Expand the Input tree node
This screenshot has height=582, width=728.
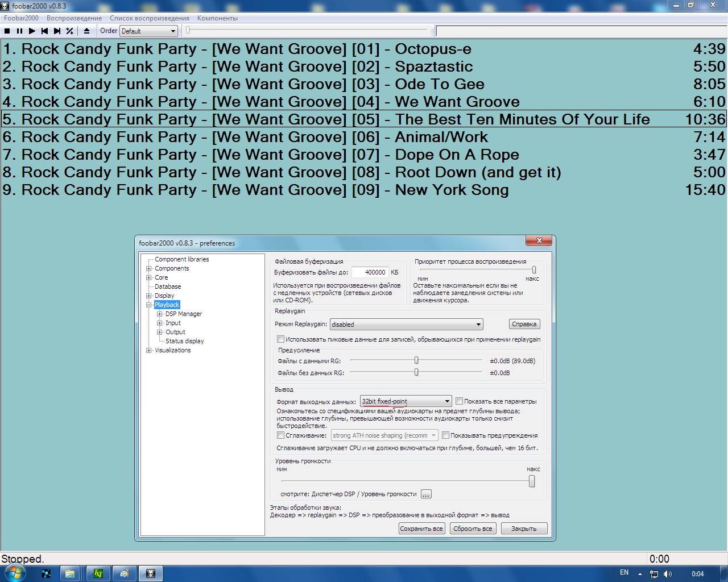coord(160,323)
